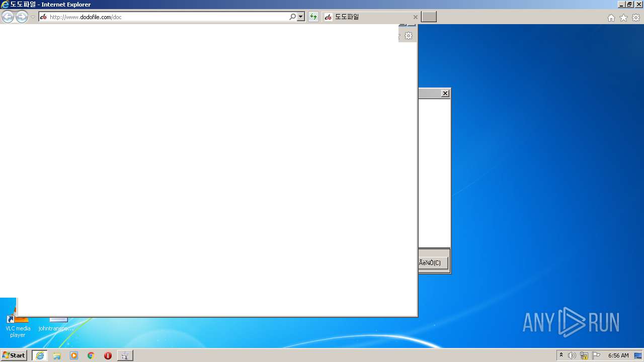Screen dimensions: 644x362
Task: Open the volume speaker control in tray
Action: pos(572,355)
